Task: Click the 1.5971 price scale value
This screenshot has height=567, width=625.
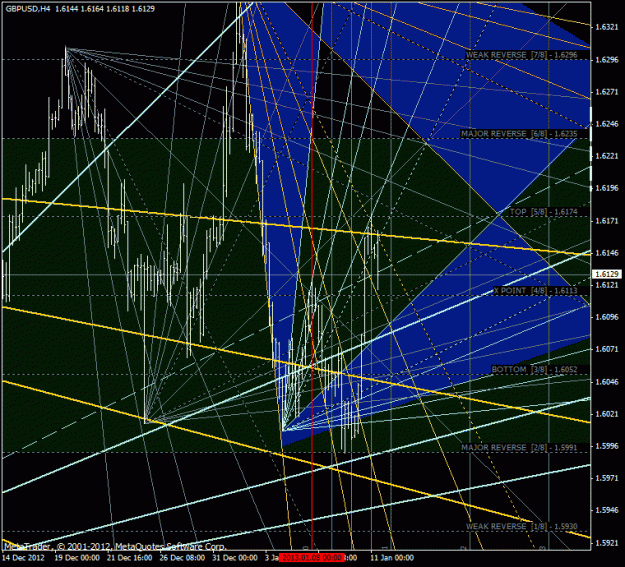Action: click(606, 478)
